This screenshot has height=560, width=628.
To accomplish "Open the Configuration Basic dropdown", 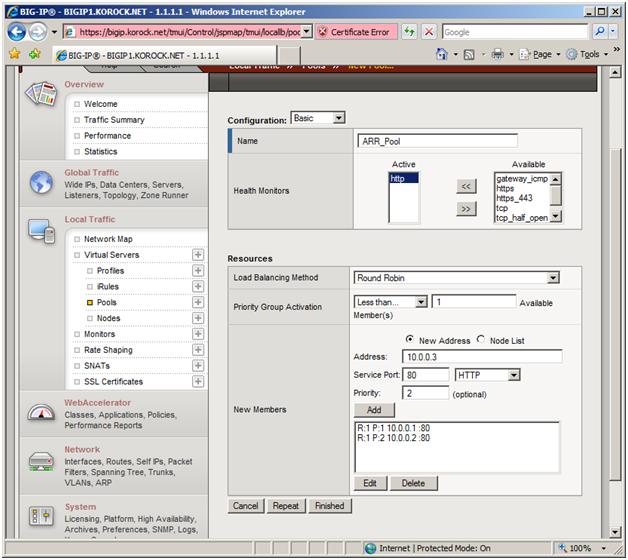I will (318, 118).
